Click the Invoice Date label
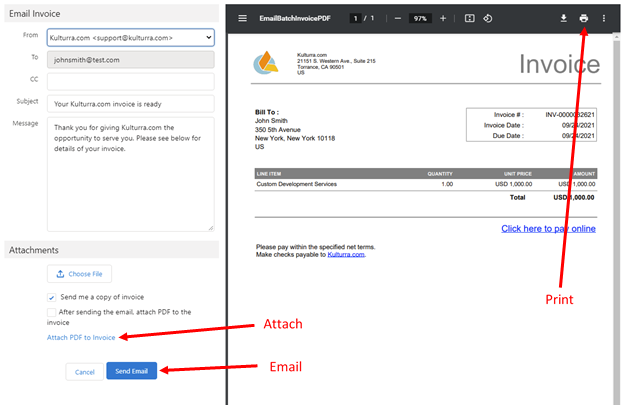The height and width of the screenshot is (406, 624). (504, 125)
